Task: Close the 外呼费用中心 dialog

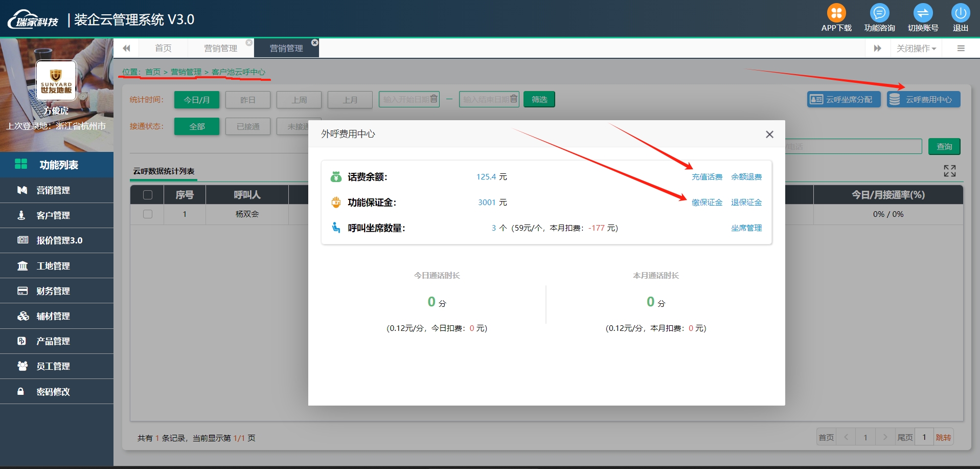Action: (x=769, y=135)
